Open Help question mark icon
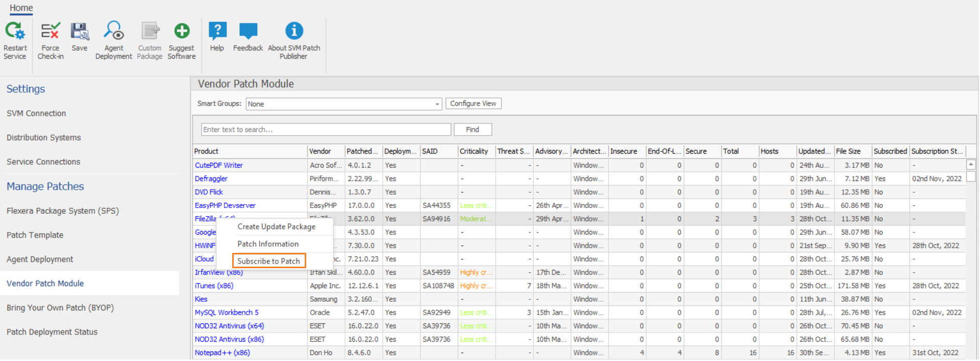The height and width of the screenshot is (361, 980). point(217,32)
